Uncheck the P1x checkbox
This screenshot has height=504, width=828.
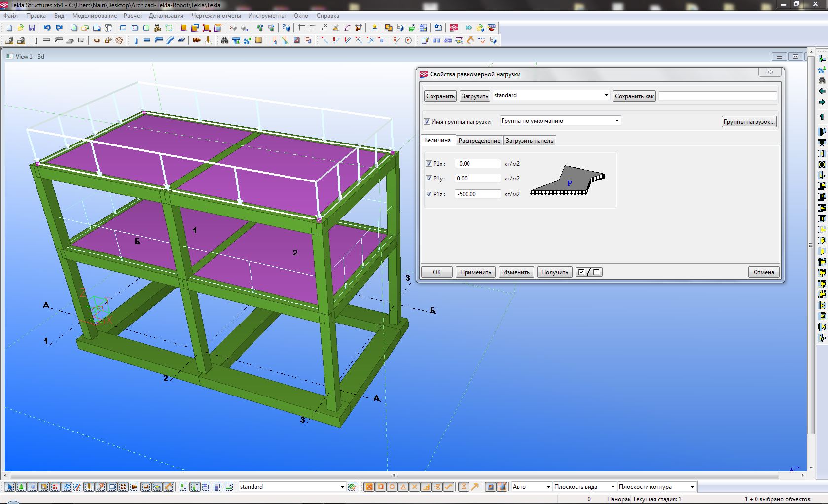[429, 164]
